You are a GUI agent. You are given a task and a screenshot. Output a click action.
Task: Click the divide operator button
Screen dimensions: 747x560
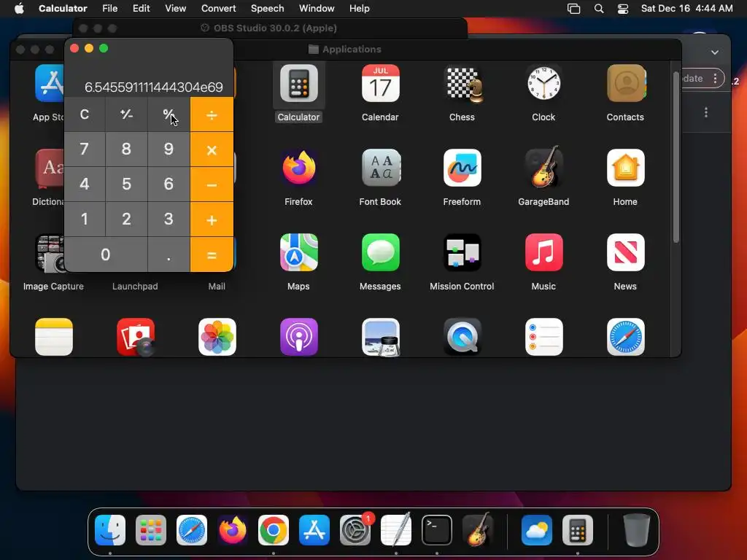point(212,114)
